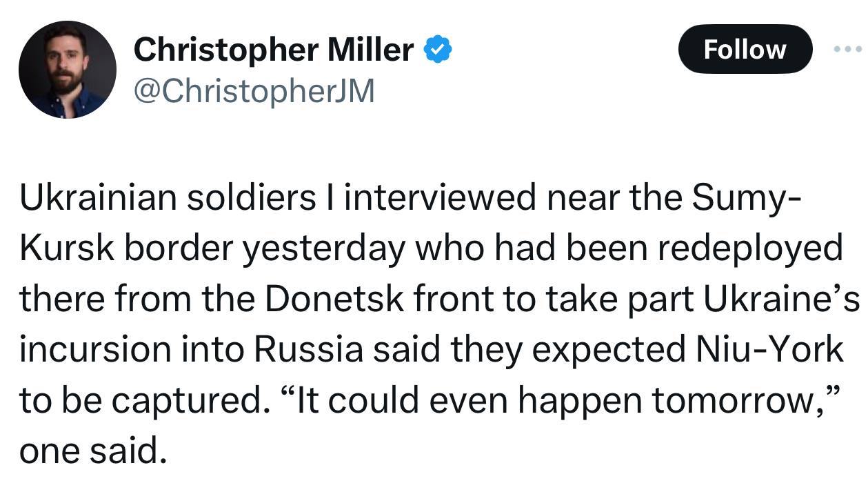
Task: Select the @ChristopherJM username text
Action: (253, 90)
